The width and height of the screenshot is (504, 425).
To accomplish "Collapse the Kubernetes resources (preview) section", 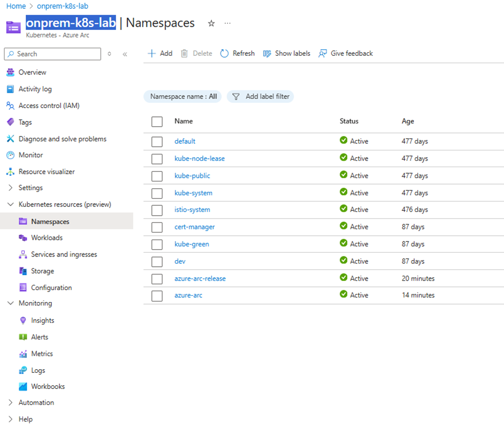I will point(10,204).
